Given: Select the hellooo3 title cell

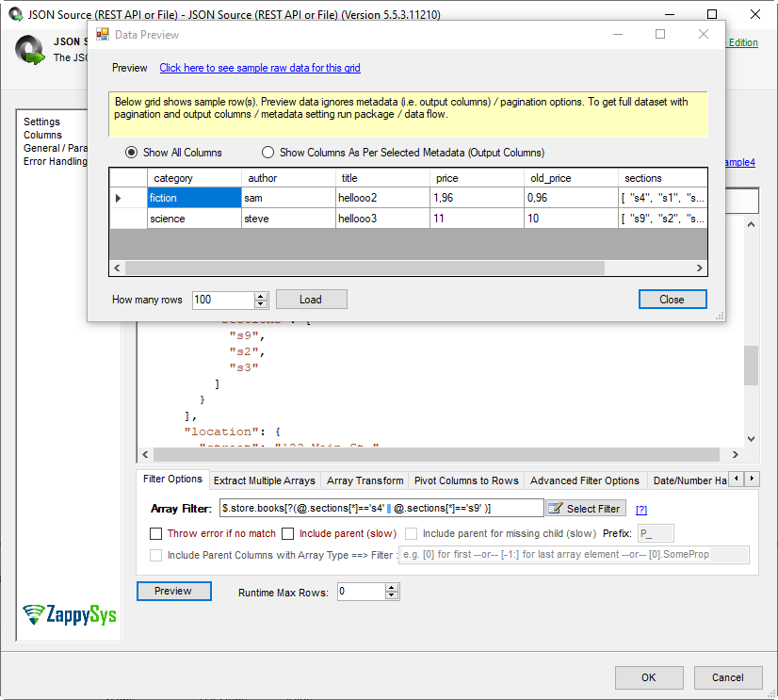Looking at the screenshot, I should [x=382, y=219].
